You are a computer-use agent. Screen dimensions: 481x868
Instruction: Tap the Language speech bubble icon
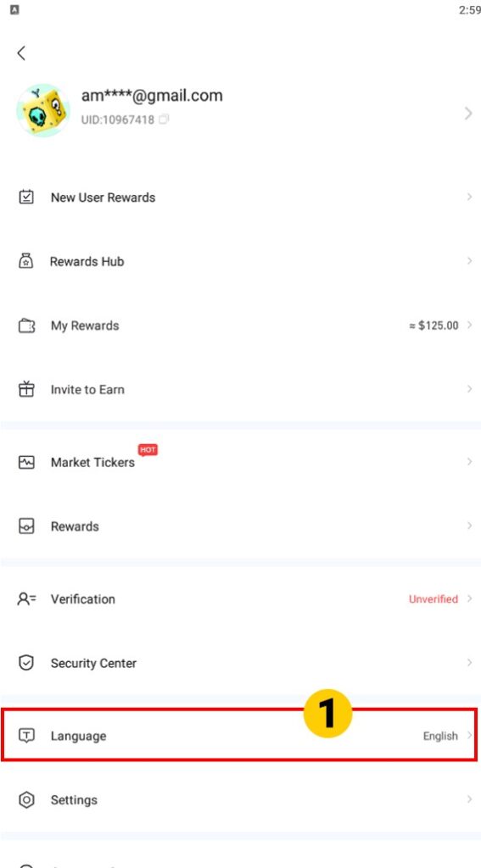coord(26,736)
